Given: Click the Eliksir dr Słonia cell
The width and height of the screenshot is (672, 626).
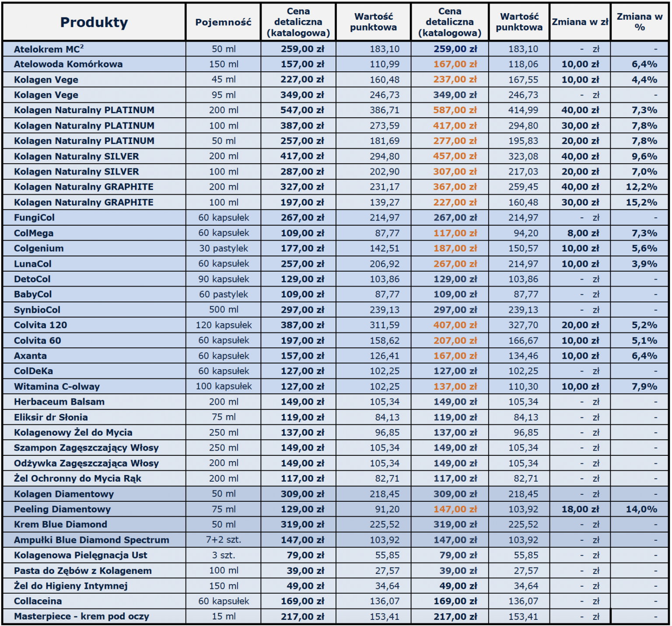Looking at the screenshot, I should (51, 417).
